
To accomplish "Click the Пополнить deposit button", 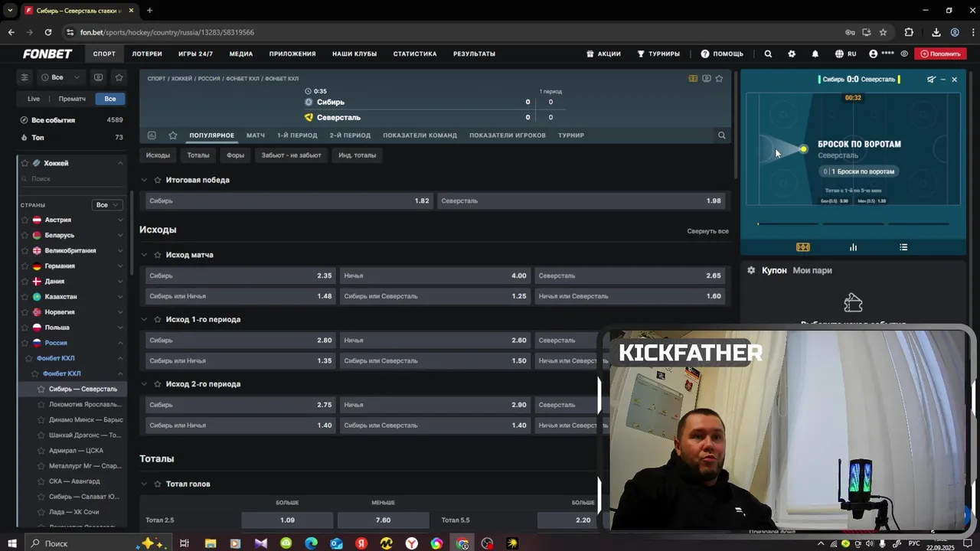I will (941, 54).
